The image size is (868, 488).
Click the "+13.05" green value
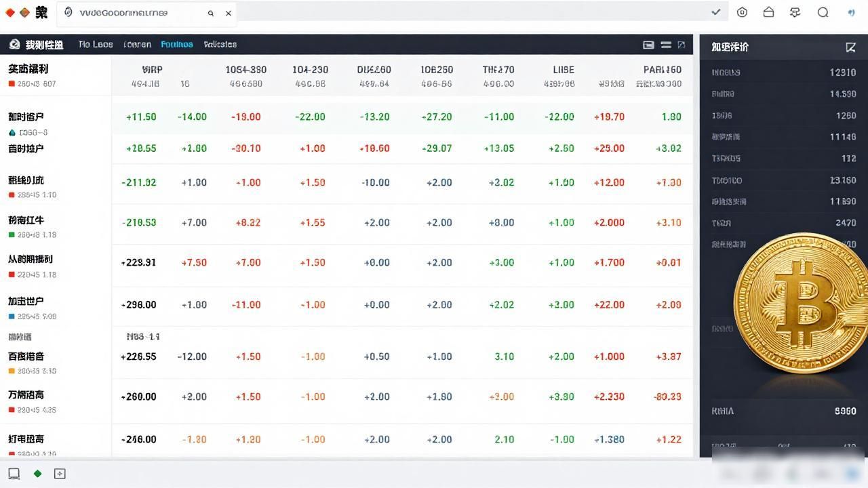(x=499, y=148)
